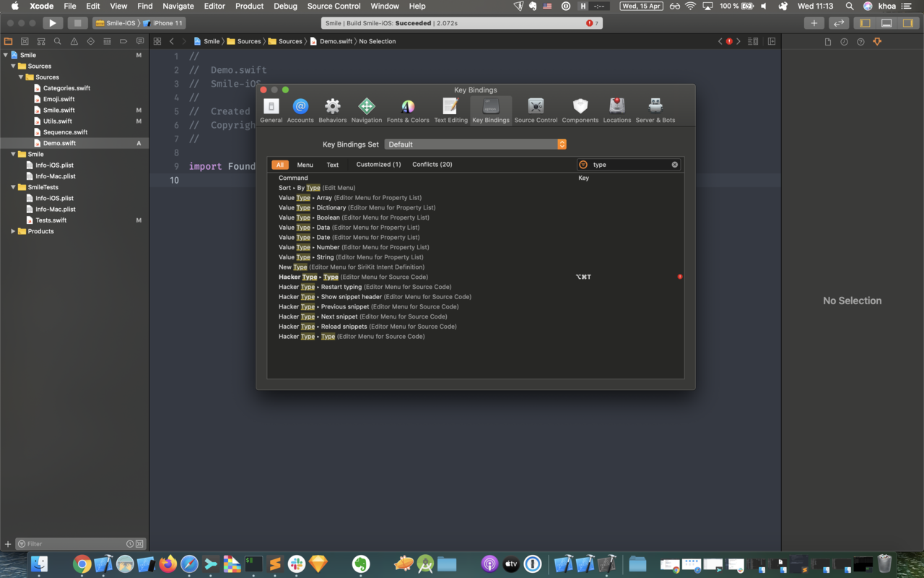The image size is (924, 578).
Task: Click the Filter field below the navigator
Action: click(72, 543)
